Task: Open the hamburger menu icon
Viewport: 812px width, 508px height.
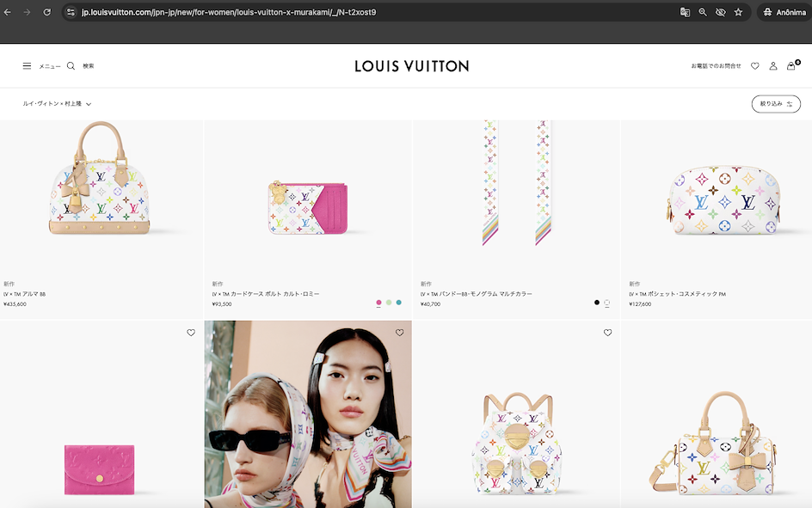Action: pos(27,66)
